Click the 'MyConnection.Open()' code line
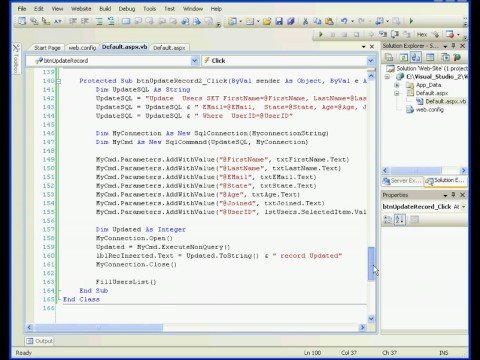 [134, 238]
